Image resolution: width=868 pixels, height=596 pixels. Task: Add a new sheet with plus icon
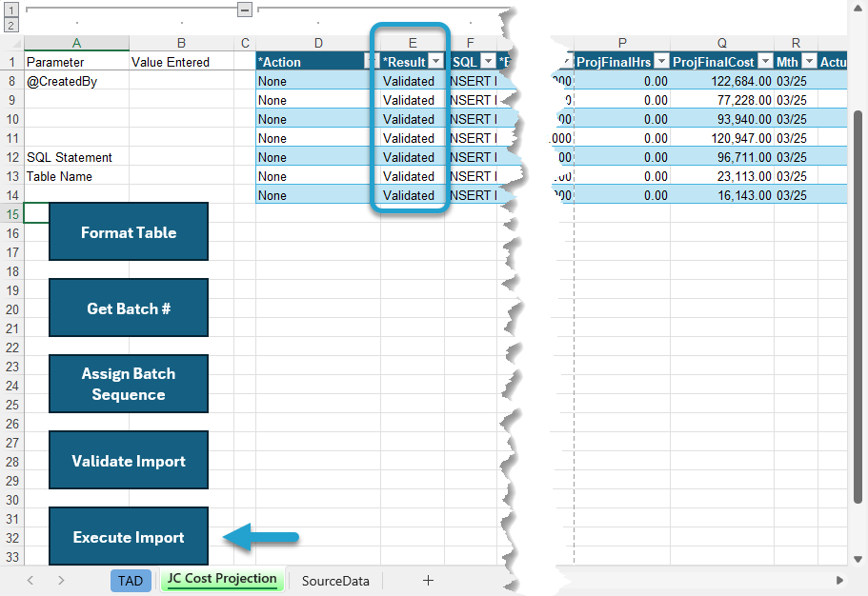click(x=428, y=580)
